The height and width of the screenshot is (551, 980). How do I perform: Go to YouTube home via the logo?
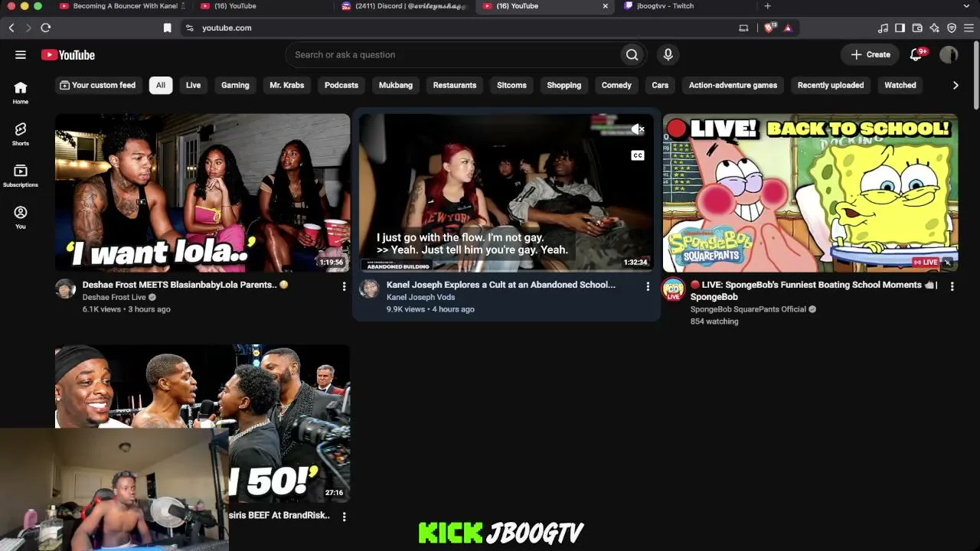68,55
